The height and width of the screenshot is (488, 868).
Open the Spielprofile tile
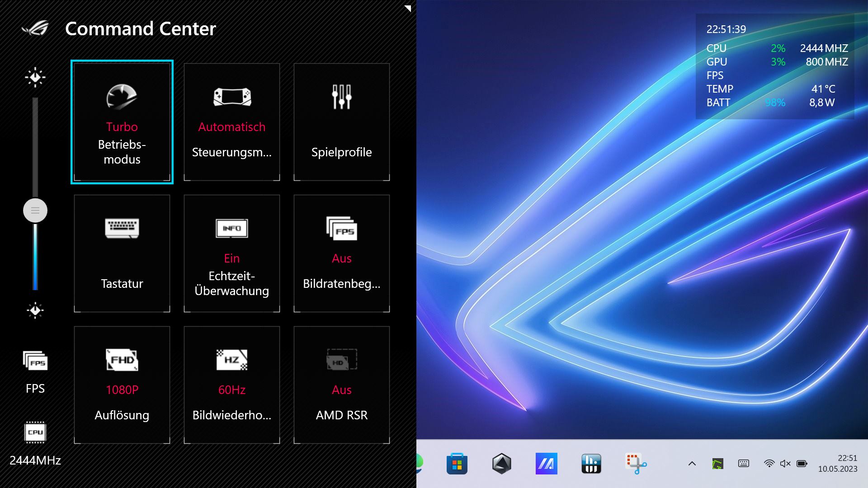click(x=342, y=122)
